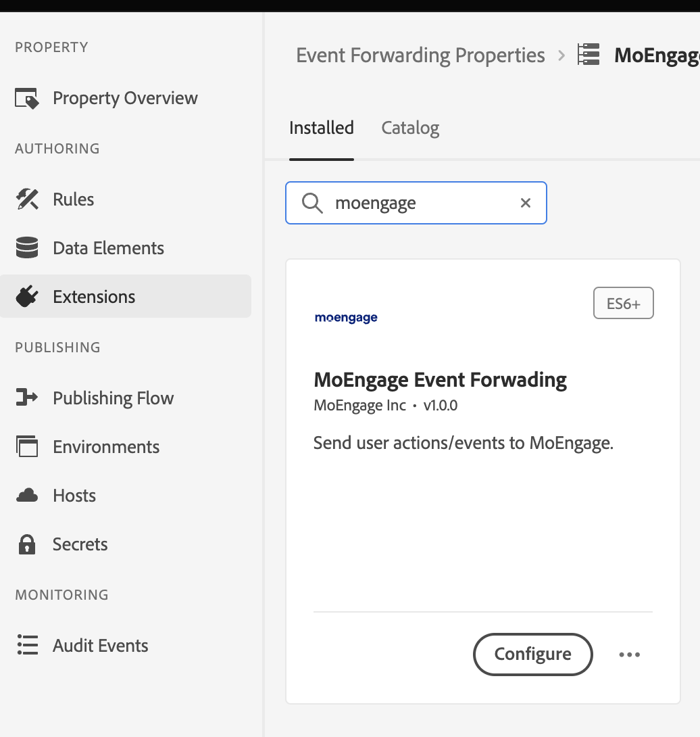The image size is (700, 737).
Task: Click the Configure button for MoEngage
Action: point(532,654)
